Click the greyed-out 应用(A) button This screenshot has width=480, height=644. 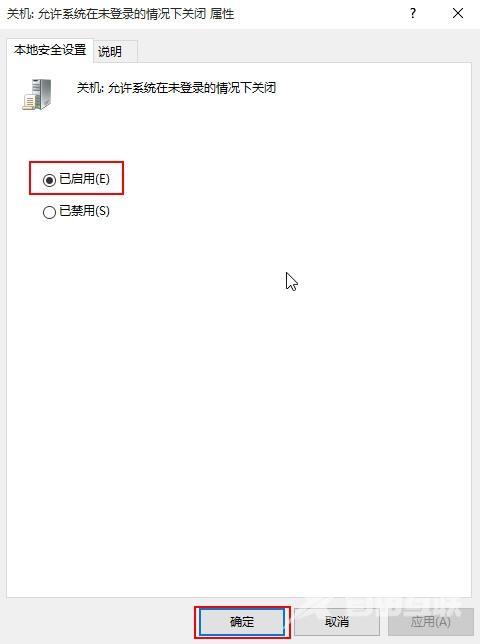[x=430, y=621]
